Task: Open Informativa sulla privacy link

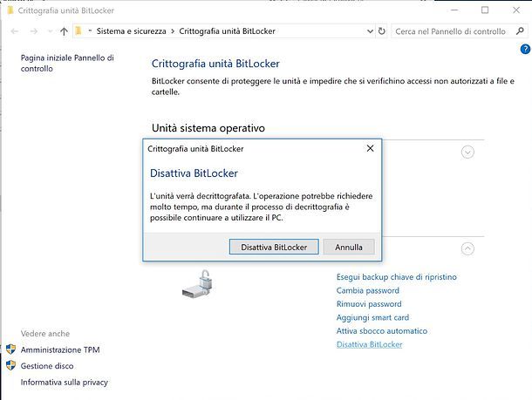Action: [x=65, y=383]
